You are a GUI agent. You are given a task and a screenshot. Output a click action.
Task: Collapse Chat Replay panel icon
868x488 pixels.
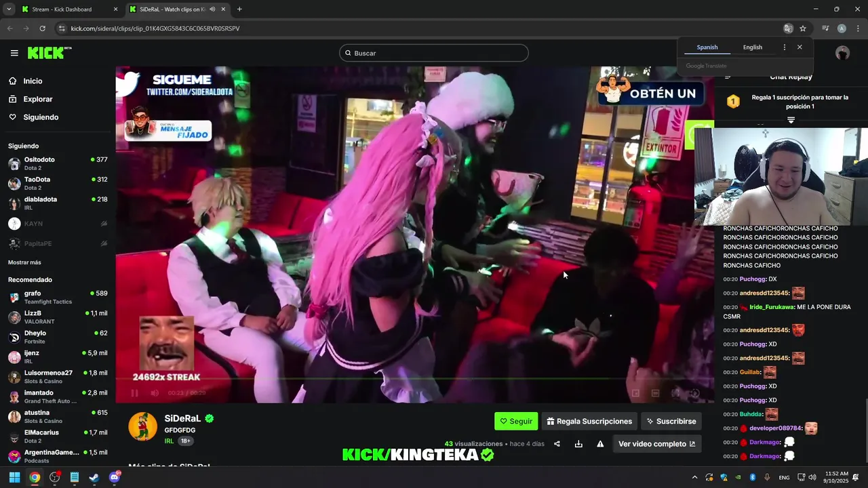coord(728,77)
